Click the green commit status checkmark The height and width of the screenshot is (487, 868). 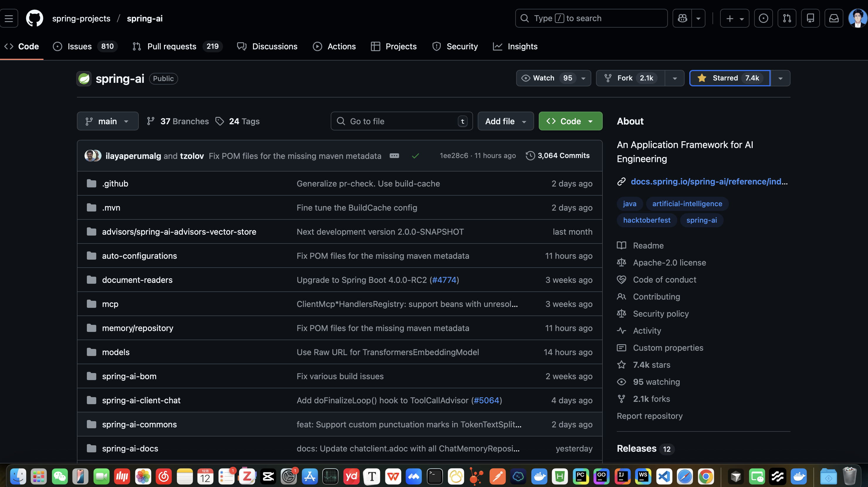[x=416, y=156]
